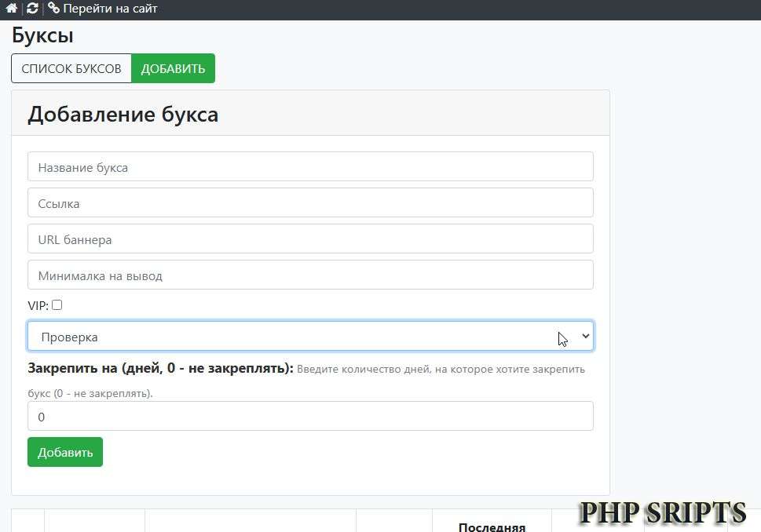Click the days input showing "0"

[310, 416]
